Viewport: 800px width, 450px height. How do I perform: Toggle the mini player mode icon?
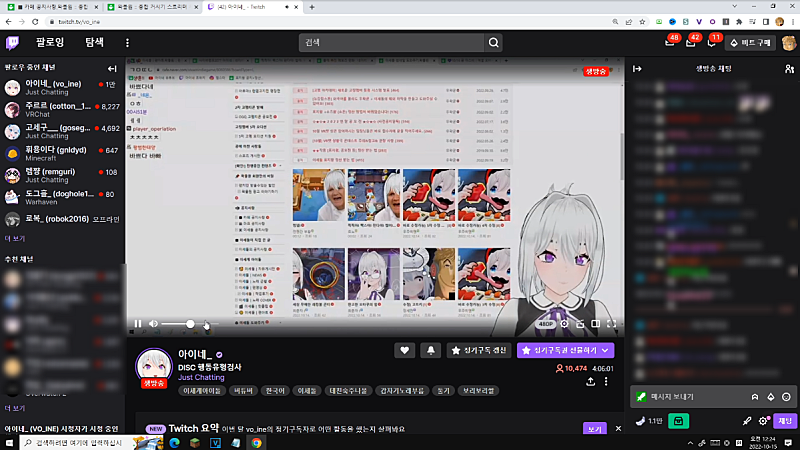[x=580, y=323]
